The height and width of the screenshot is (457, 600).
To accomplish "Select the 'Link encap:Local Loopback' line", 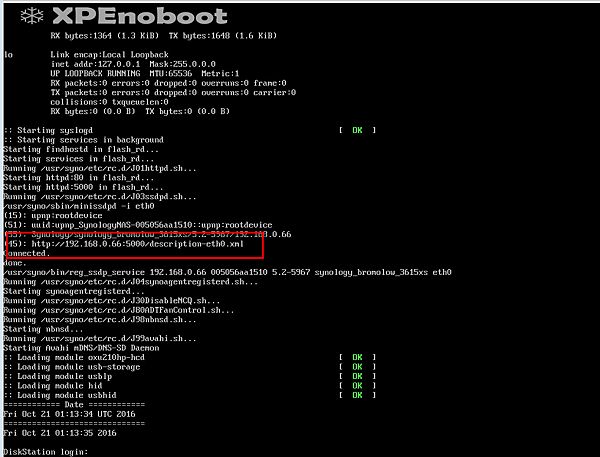I will click(109, 55).
